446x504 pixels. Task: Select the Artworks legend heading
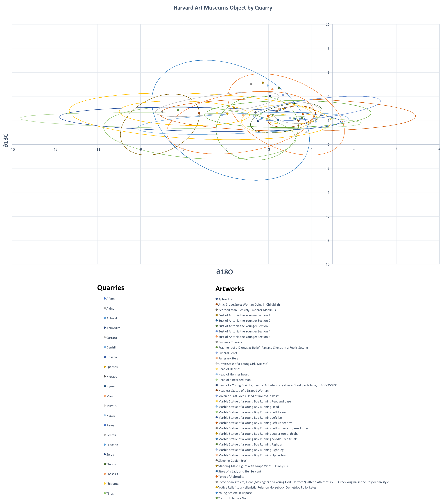coord(230,289)
